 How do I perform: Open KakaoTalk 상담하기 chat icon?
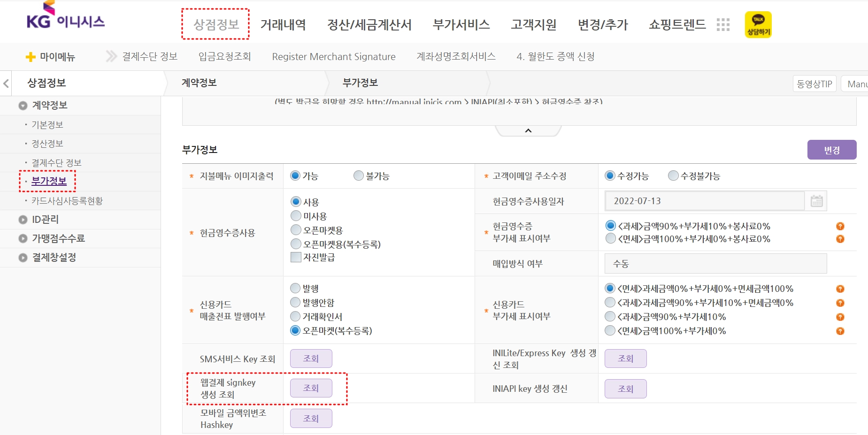coord(758,24)
